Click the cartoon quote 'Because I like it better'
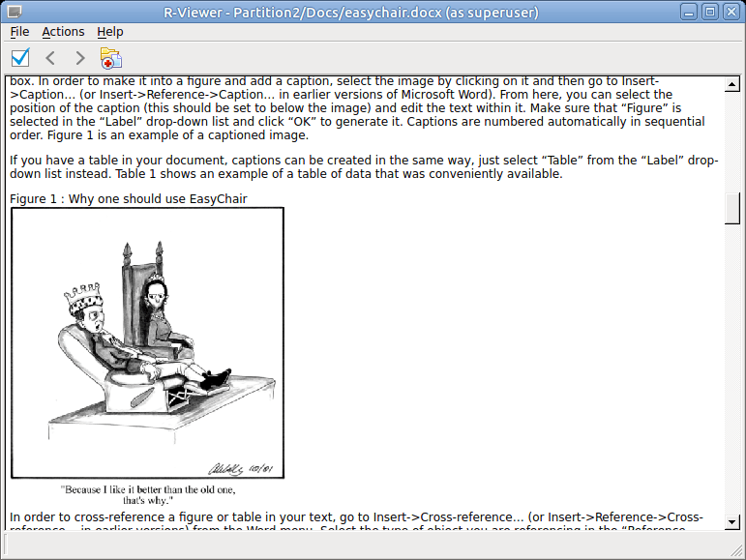Viewport: 746px width, 560px height. click(148, 495)
